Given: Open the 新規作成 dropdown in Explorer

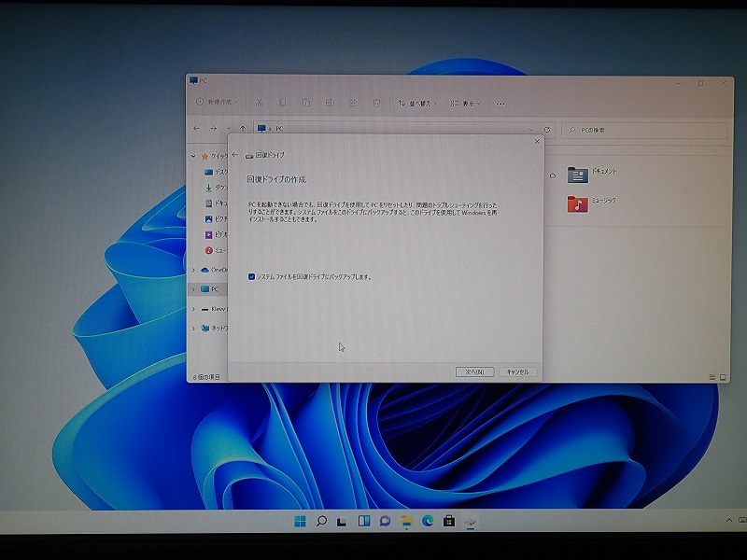Looking at the screenshot, I should point(217,103).
